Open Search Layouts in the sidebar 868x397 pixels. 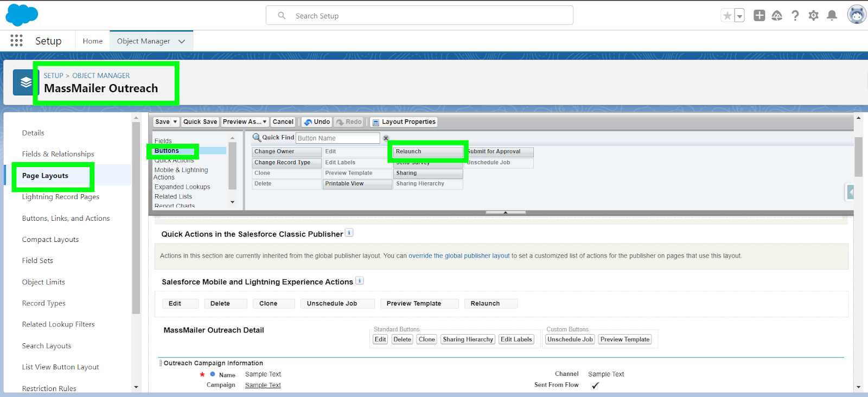[47, 345]
